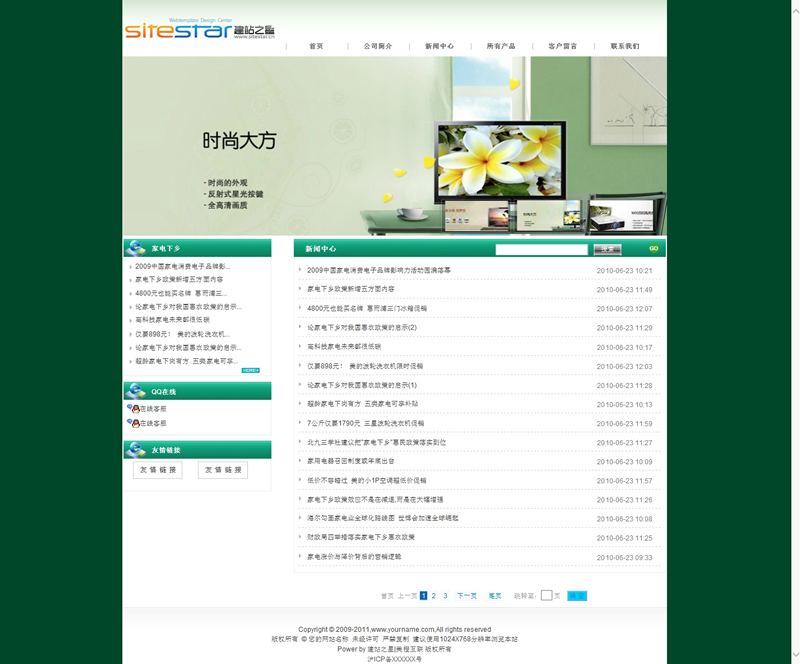Click the 友情链接 panel header icon
This screenshot has height=664, width=800.
[137, 450]
